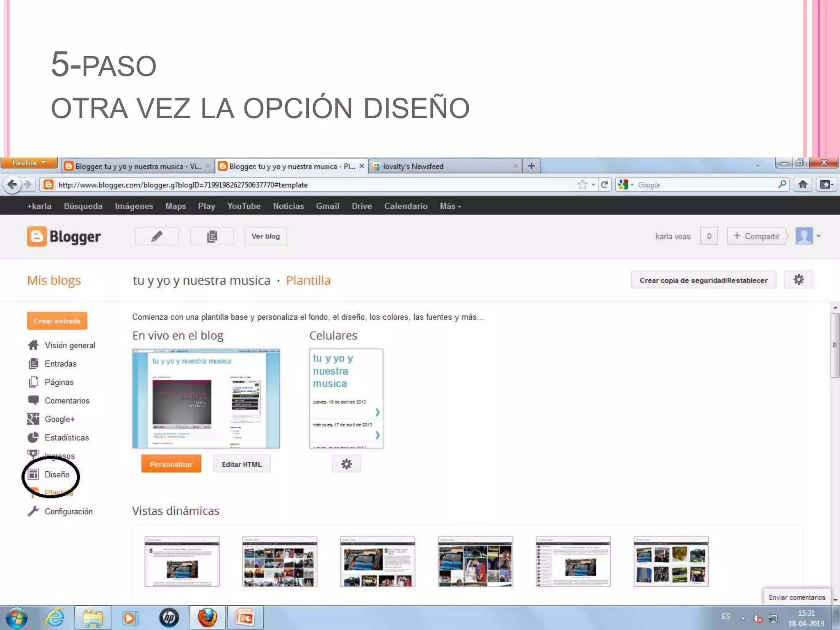Open Gmail in the Google bar
840x630 pixels.
tap(327, 206)
